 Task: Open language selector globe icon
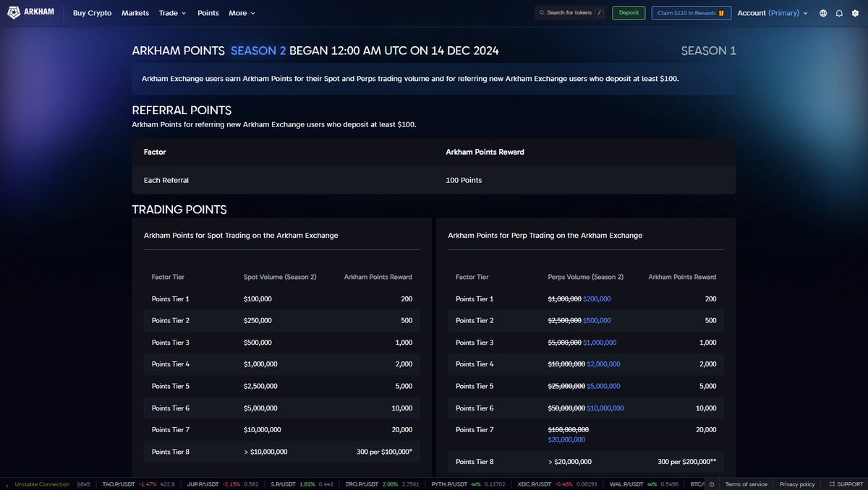point(823,13)
